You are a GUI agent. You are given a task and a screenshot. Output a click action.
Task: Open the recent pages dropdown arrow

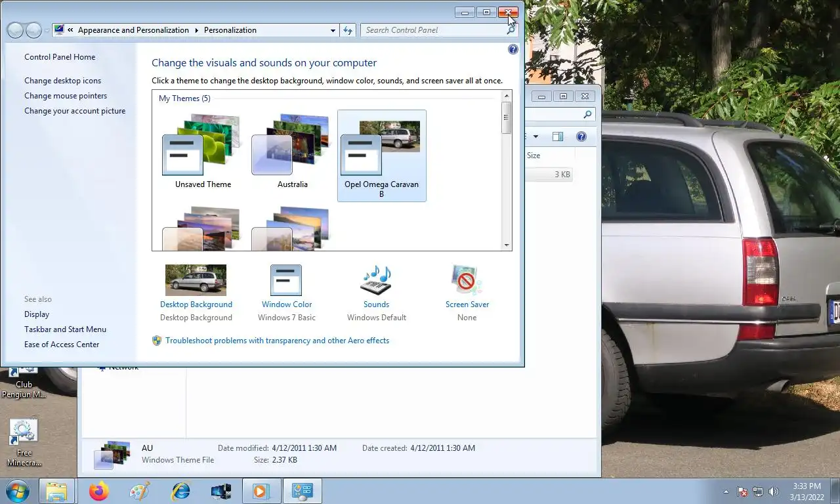47,31
